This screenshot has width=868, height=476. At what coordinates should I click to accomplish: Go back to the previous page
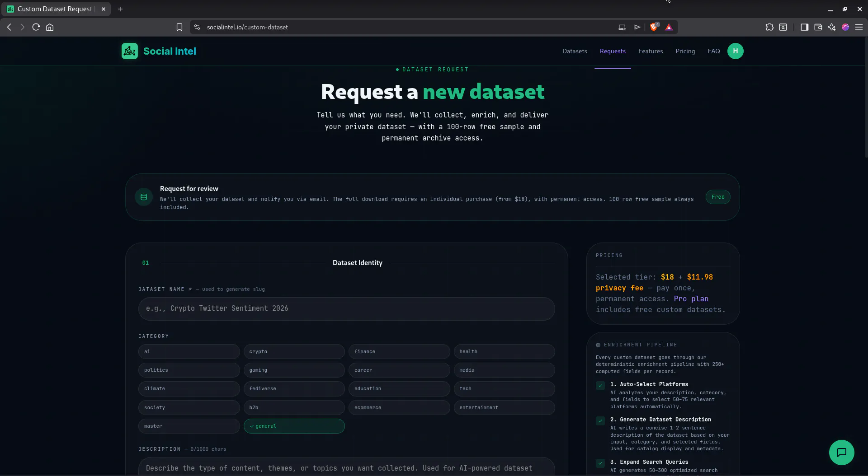9,27
